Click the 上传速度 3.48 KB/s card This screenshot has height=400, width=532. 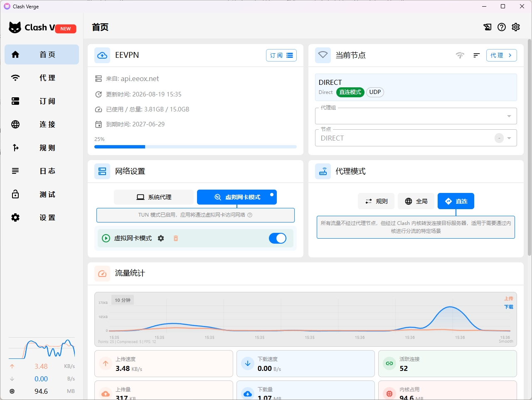pyautogui.click(x=164, y=364)
